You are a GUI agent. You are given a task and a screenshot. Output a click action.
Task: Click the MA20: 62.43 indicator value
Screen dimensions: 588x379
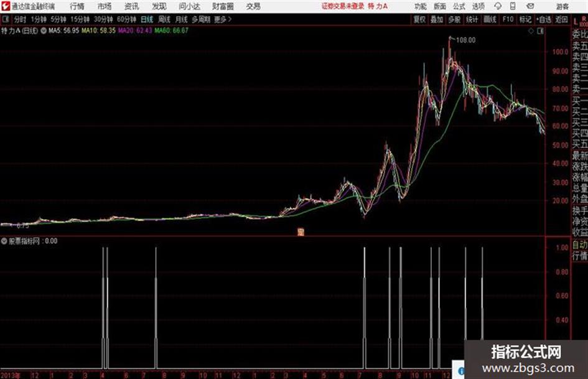[135, 30]
